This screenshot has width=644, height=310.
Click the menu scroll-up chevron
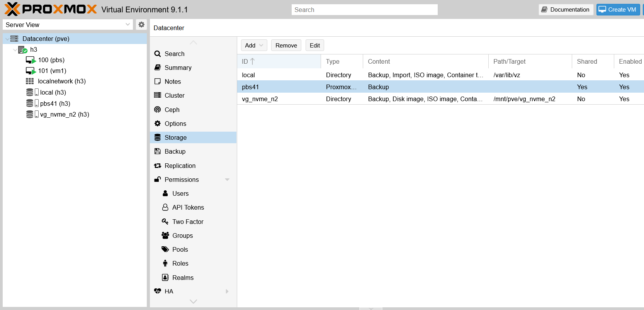[193, 42]
